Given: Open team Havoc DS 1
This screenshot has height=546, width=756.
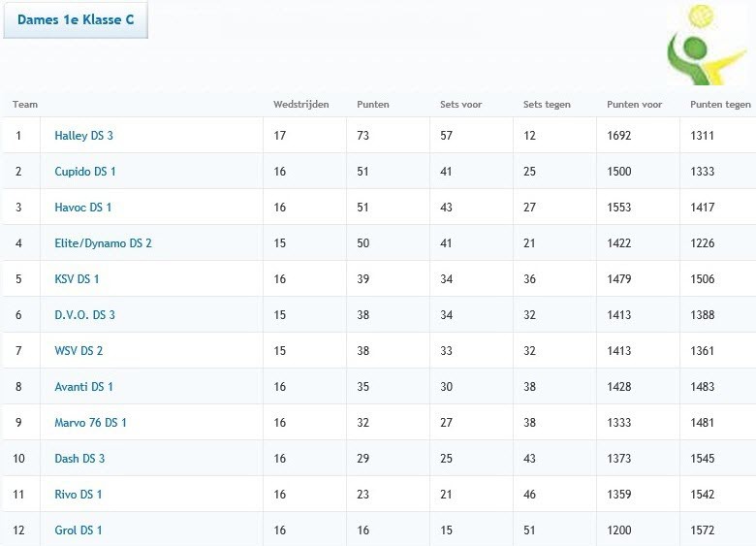Looking at the screenshot, I should pyautogui.click(x=83, y=208).
